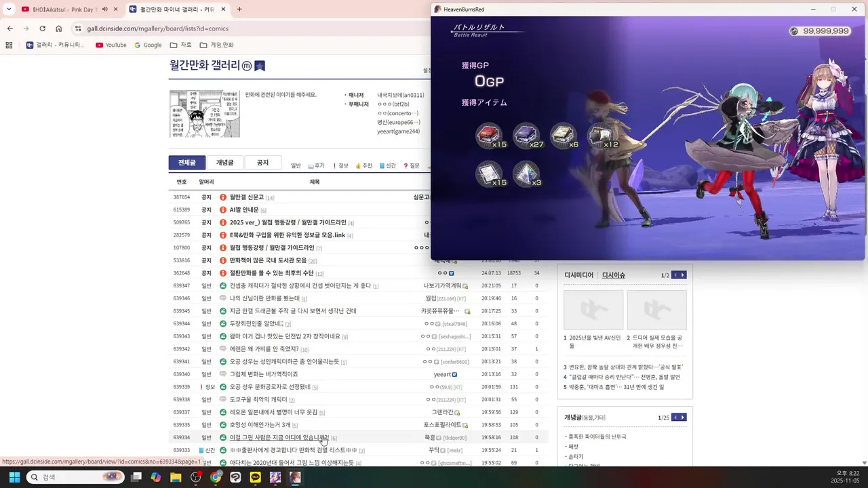Image resolution: width=868 pixels, height=488 pixels.
Task: Switch to the Aikatsu Pink Day tab
Action: pos(64,9)
